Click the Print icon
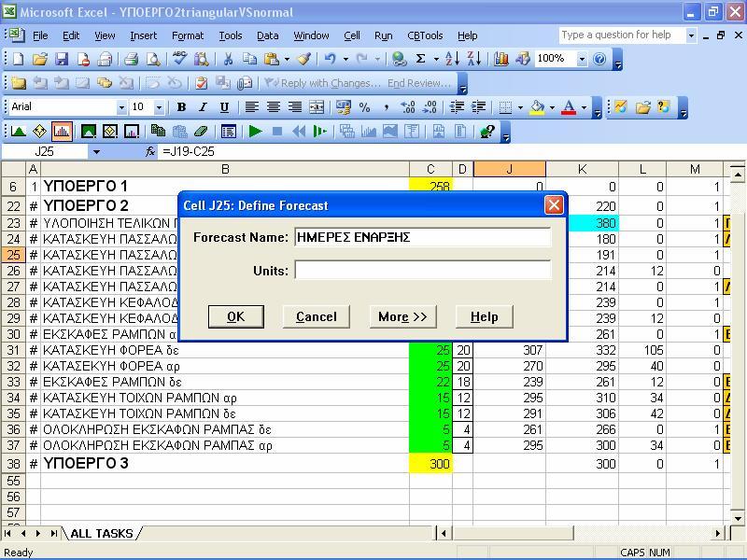This screenshot has width=747, height=560. [131, 59]
